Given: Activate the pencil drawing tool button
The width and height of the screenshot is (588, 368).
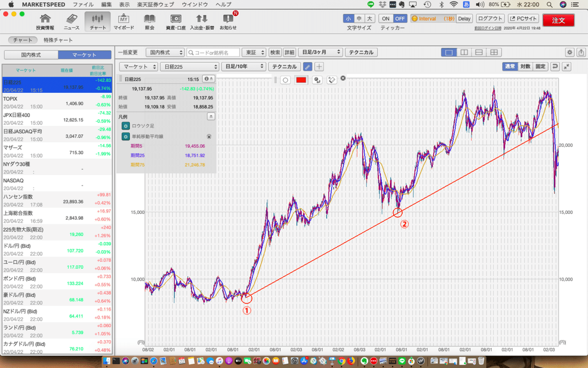Looking at the screenshot, I should (308, 66).
